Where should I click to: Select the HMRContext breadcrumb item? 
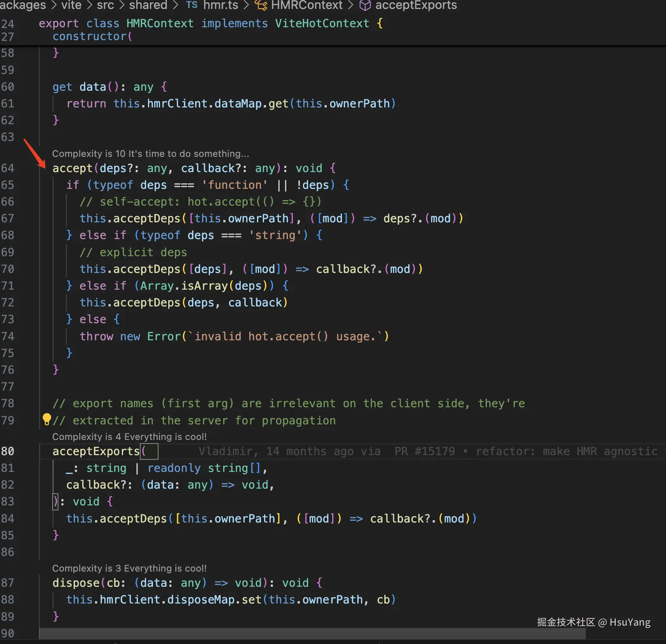click(x=307, y=5)
